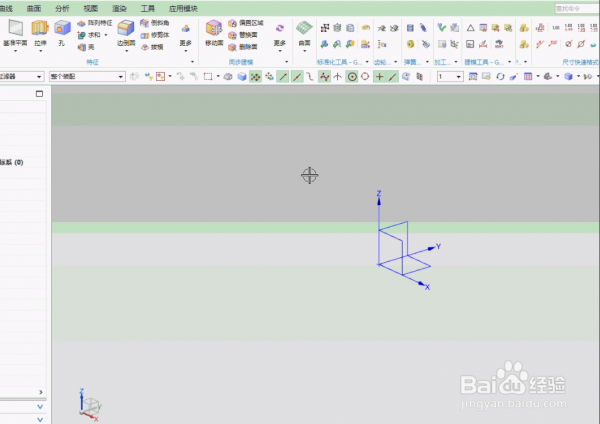Select the 倒斜角 (Chamfer) tool
The width and height of the screenshot is (600, 424).
click(x=157, y=22)
